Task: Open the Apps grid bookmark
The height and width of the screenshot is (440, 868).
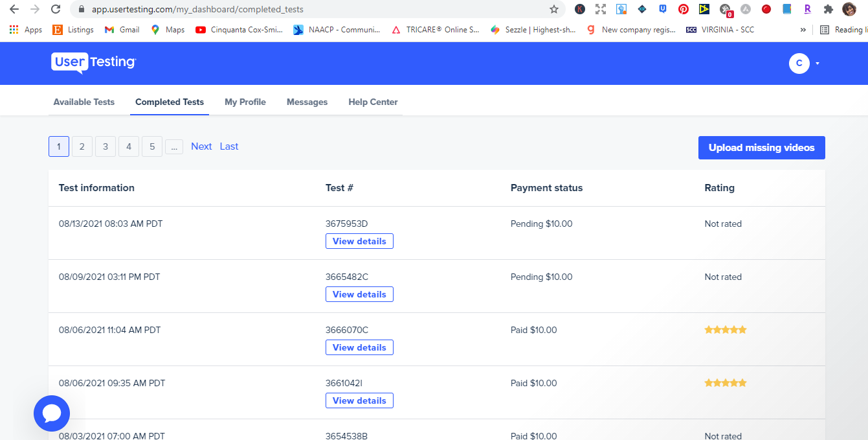Action: point(26,30)
